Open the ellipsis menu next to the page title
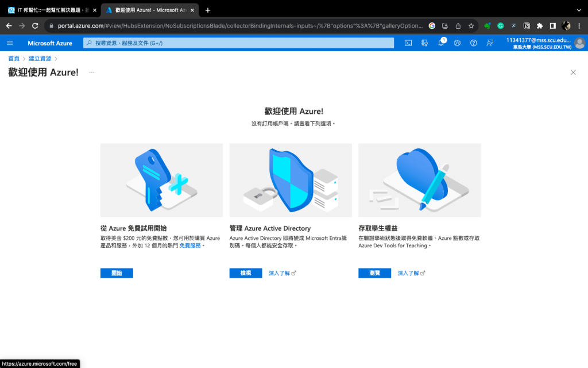The width and height of the screenshot is (588, 368). point(92,72)
